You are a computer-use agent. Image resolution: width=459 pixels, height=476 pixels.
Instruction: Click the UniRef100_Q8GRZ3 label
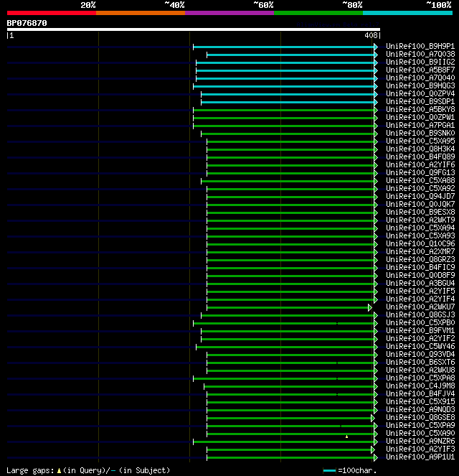(x=420, y=259)
